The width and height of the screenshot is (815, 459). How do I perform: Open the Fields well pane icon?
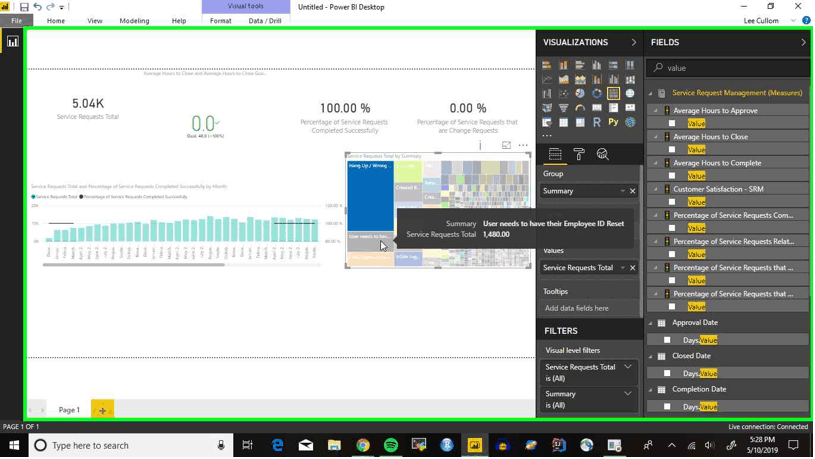(x=555, y=154)
